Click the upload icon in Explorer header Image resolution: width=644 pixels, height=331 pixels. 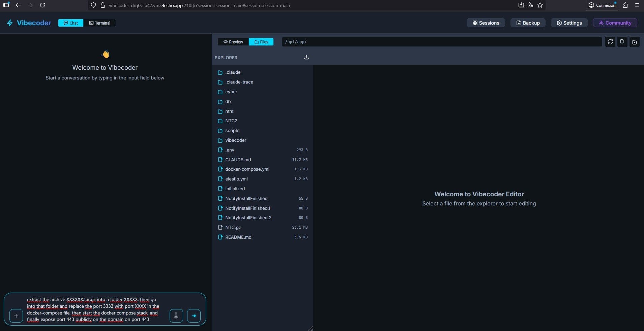tap(306, 58)
